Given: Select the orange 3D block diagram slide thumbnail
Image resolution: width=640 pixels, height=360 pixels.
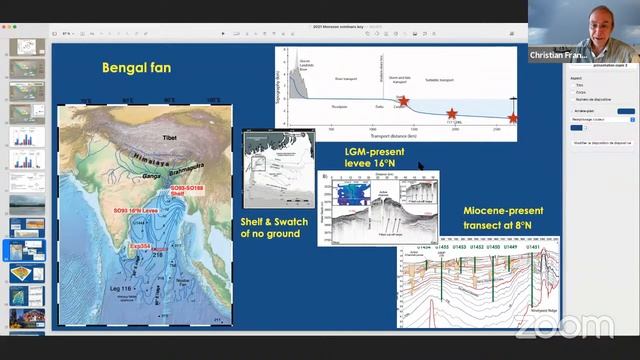Looking at the screenshot, I should [27, 273].
